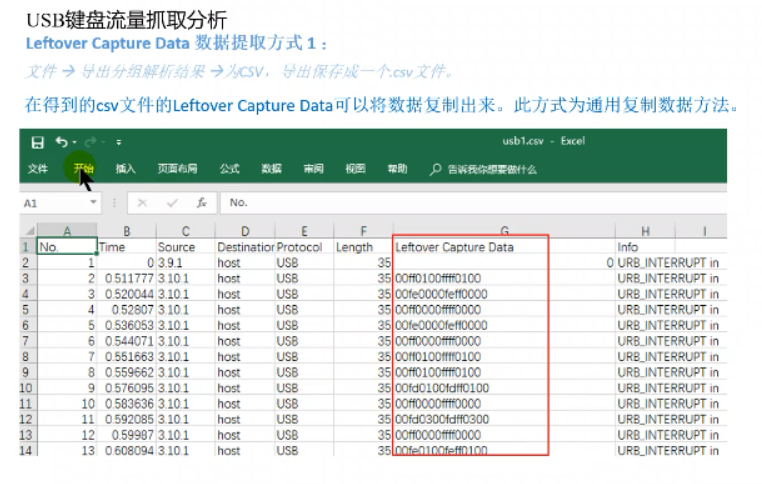Click the Time cell 0.583636
This screenshot has height=484, width=762.
point(126,403)
